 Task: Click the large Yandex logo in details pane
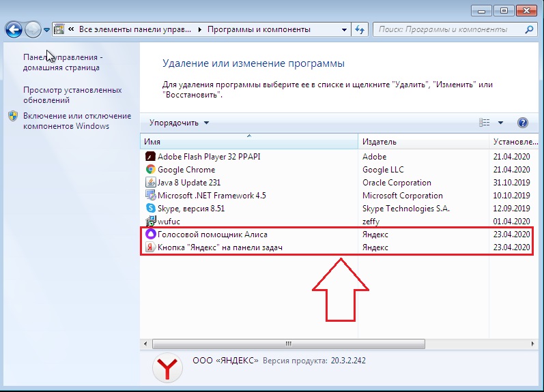[x=167, y=367]
